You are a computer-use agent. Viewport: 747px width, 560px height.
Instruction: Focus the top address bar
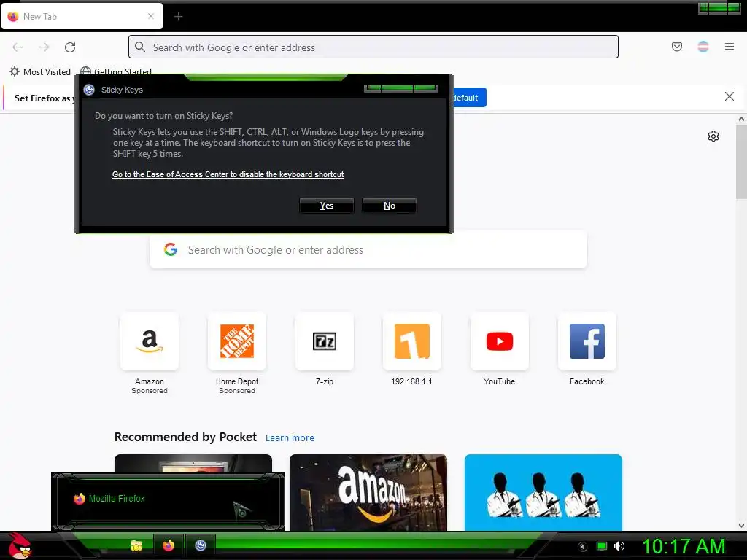click(373, 47)
